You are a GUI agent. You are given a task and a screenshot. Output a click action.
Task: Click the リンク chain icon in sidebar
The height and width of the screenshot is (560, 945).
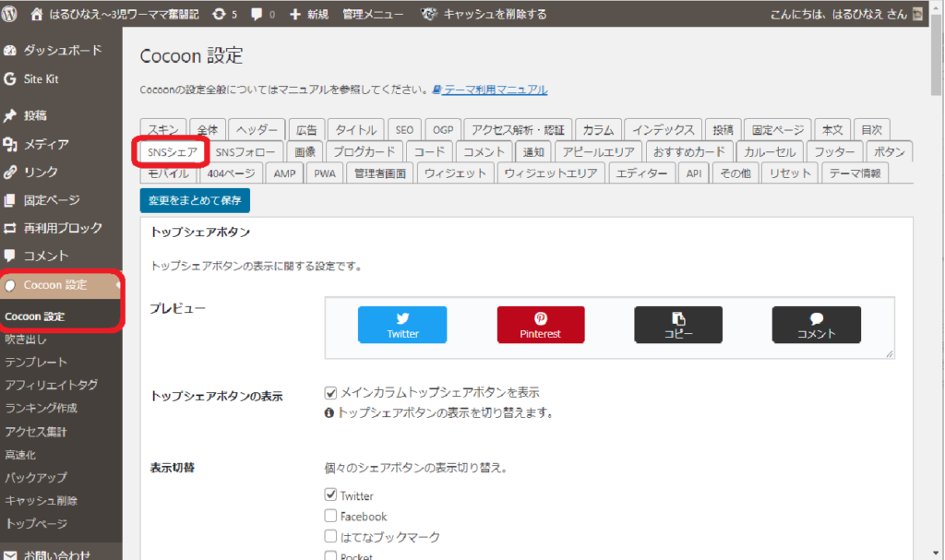point(9,173)
